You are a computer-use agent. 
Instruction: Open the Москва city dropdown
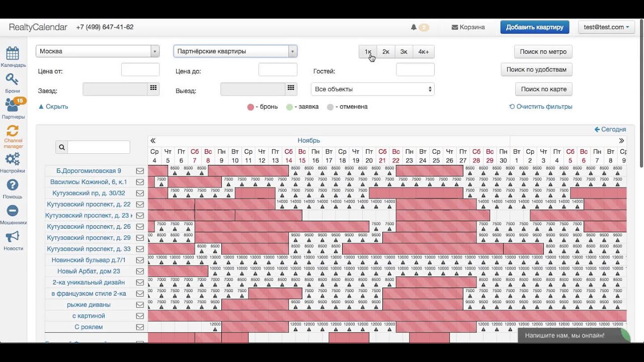click(x=98, y=51)
